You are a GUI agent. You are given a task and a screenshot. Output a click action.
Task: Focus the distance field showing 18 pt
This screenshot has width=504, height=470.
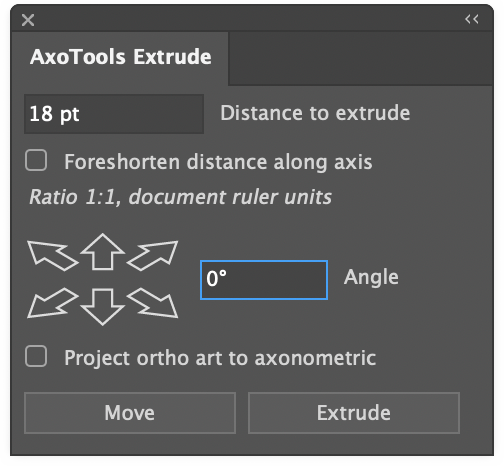click(x=114, y=114)
